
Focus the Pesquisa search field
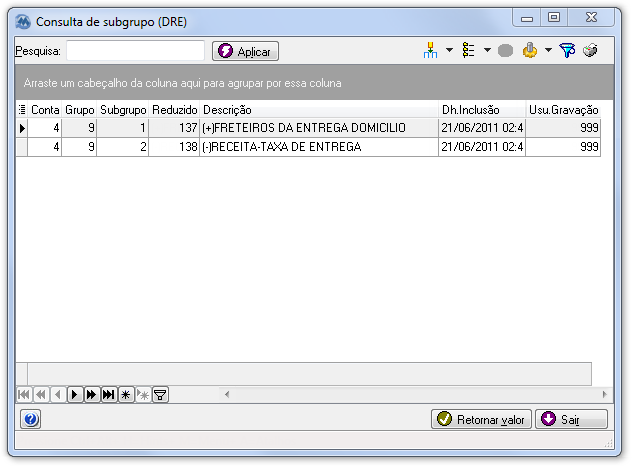135,51
